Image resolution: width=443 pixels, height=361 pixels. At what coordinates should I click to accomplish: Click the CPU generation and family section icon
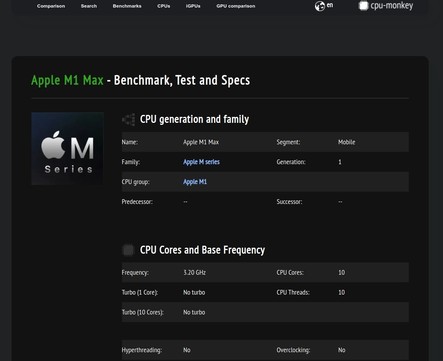tap(129, 119)
